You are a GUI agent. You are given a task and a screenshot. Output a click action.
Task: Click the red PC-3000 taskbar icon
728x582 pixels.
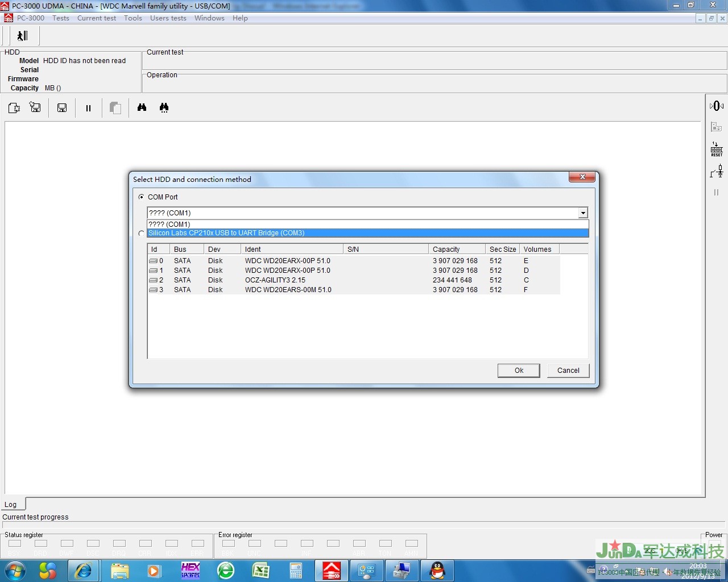[x=332, y=571]
